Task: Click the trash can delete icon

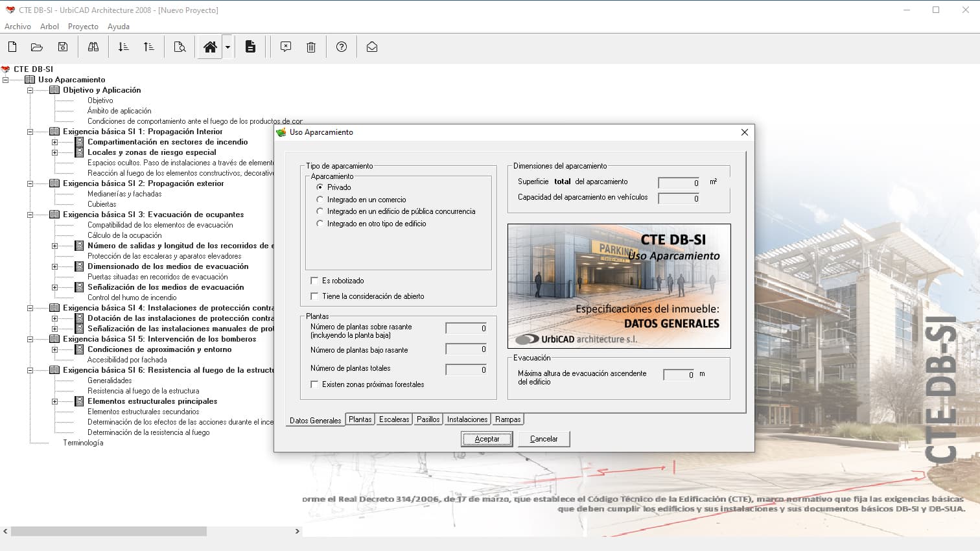Action: (311, 47)
